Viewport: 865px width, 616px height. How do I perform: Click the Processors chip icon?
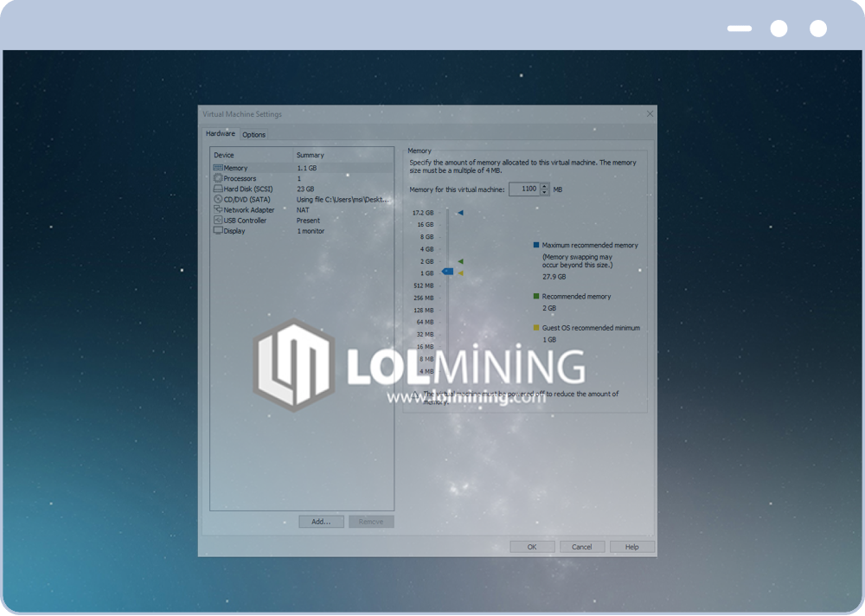tap(218, 178)
